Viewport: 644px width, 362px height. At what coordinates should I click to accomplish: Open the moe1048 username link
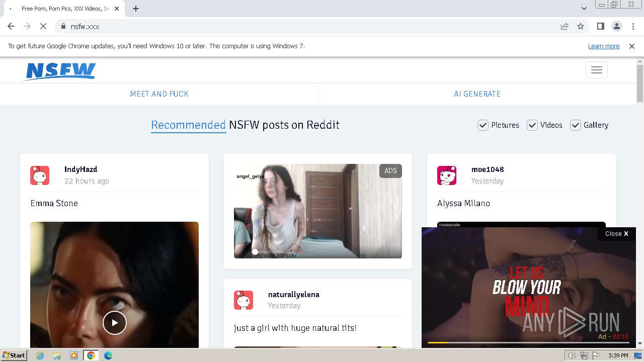(488, 169)
